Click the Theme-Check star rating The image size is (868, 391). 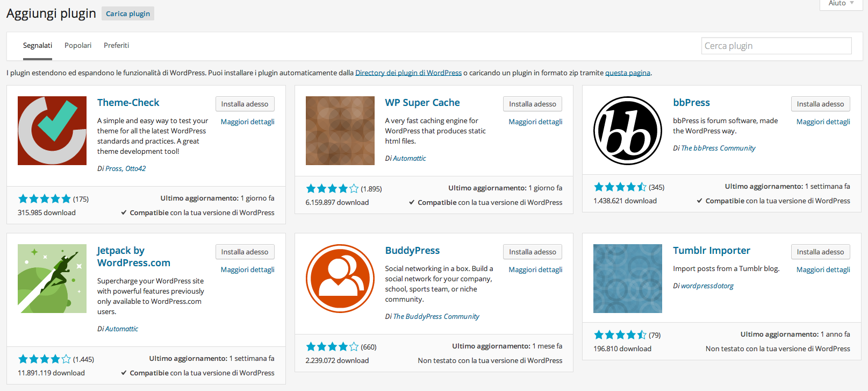pos(45,199)
